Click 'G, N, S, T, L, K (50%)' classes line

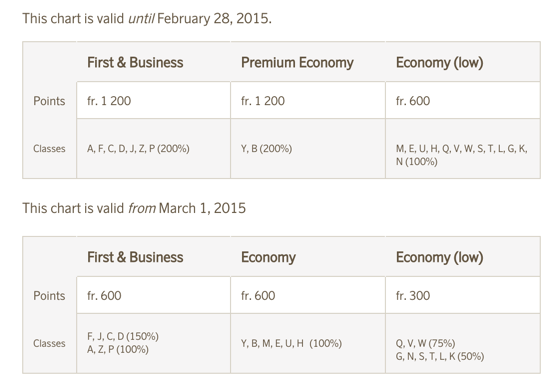tap(440, 356)
